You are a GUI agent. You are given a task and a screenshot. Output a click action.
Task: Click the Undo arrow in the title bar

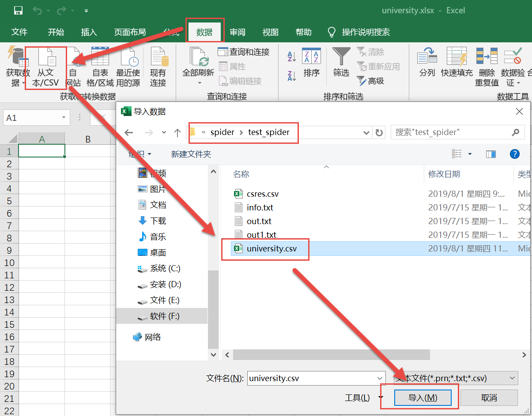click(x=37, y=10)
